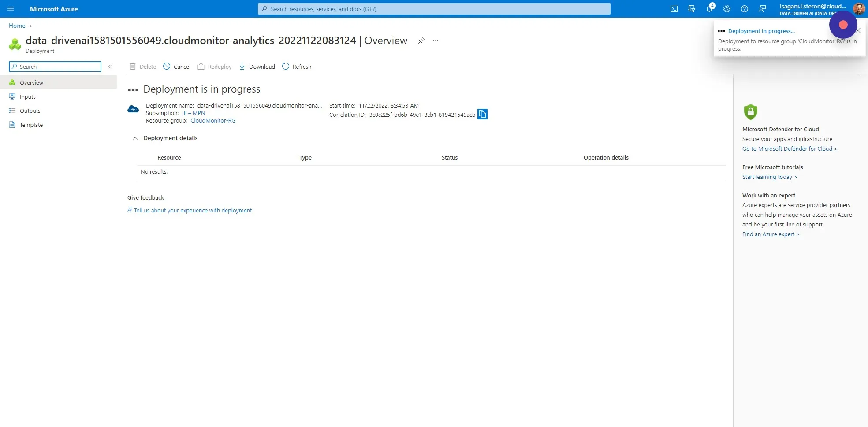Pin the deployment to dashboard

coord(421,41)
